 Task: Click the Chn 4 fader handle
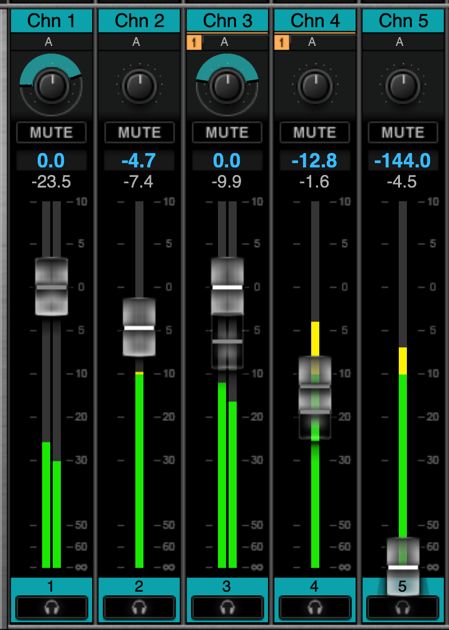point(315,385)
